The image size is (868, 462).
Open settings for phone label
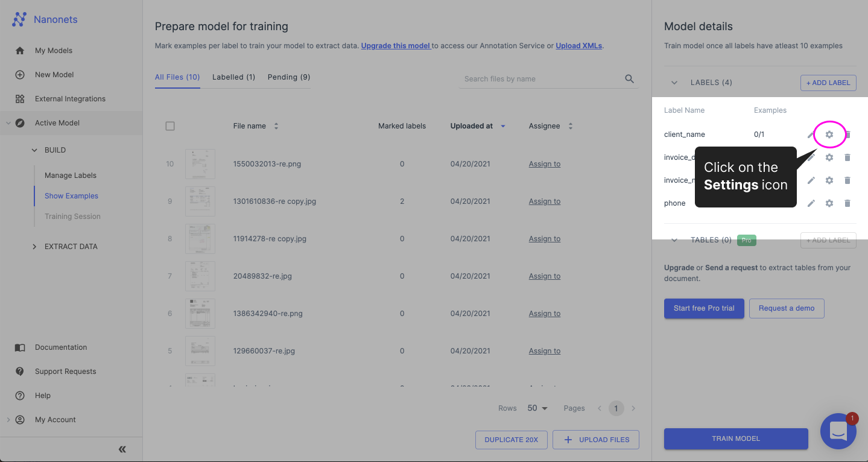pyautogui.click(x=829, y=203)
